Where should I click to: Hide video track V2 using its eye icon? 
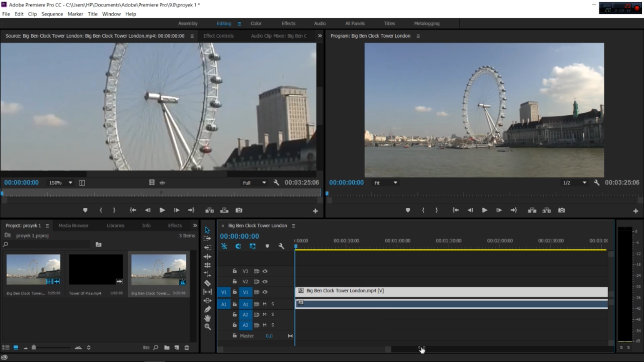[265, 282]
